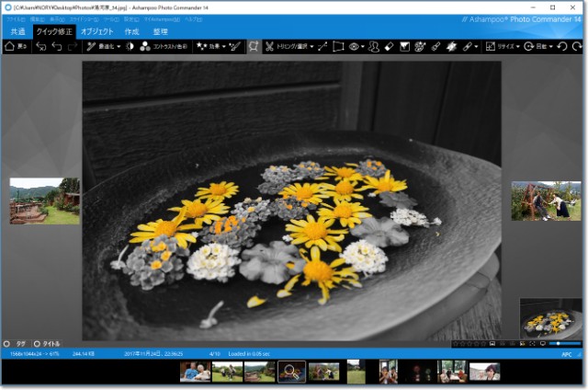Click the undo arrow icon
588x390 pixels.
point(56,46)
